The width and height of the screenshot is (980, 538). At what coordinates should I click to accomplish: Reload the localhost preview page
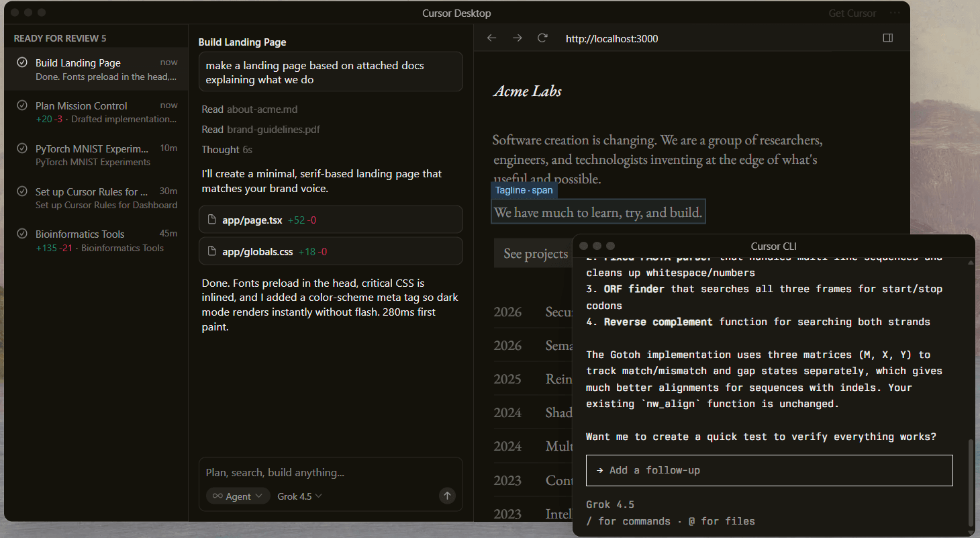point(542,38)
